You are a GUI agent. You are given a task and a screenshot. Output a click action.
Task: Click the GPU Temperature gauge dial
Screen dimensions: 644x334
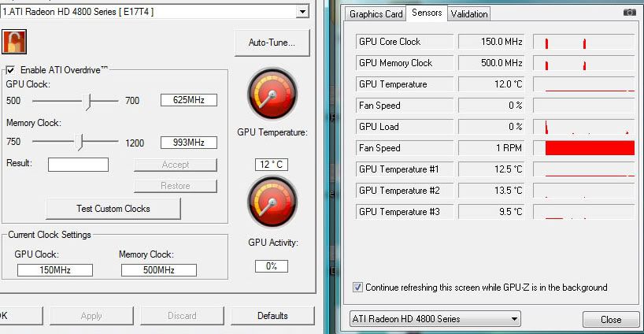tap(272, 94)
